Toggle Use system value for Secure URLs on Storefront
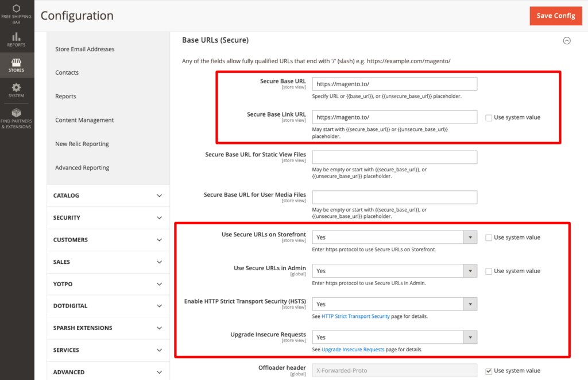Screen dimensions: 588x380 tap(489, 237)
